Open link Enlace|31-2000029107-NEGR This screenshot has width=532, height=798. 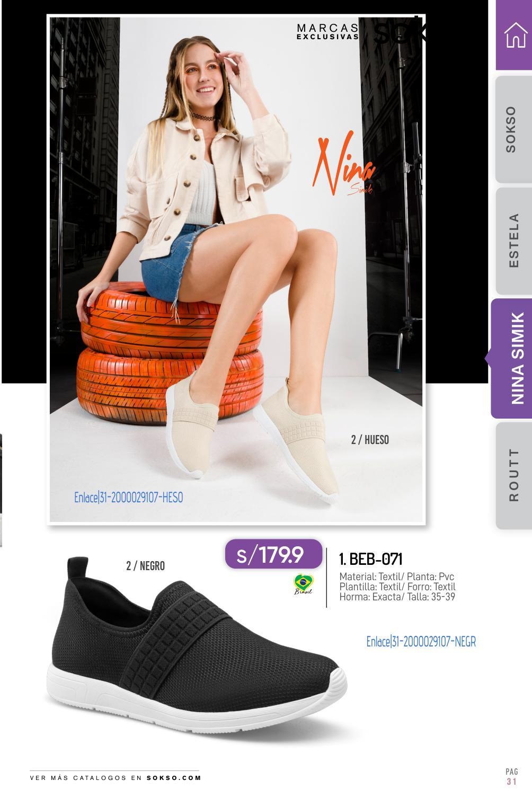[x=421, y=642]
